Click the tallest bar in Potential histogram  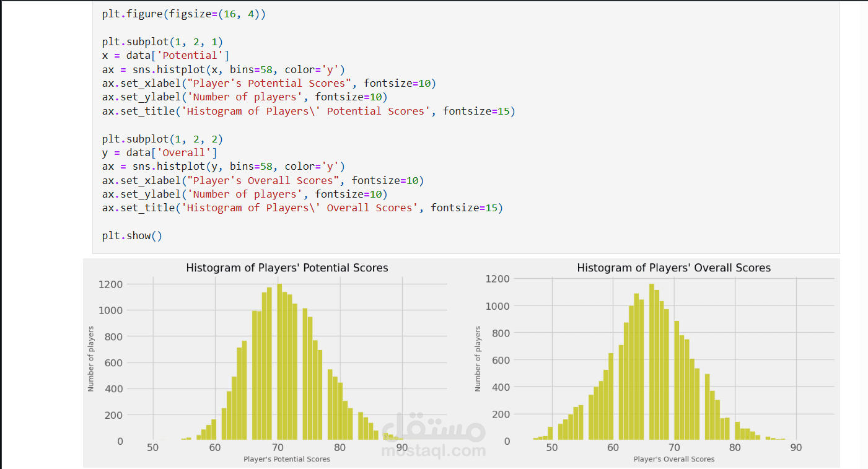point(279,362)
